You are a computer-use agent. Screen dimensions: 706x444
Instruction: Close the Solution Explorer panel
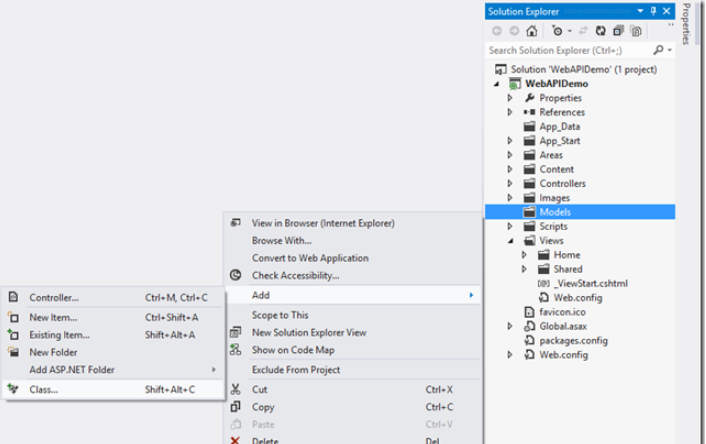click(667, 11)
